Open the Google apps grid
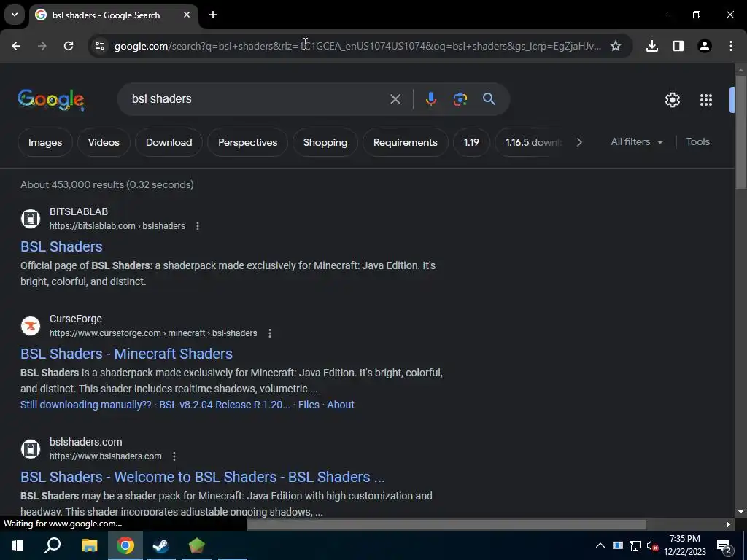This screenshot has height=560, width=747. (x=706, y=99)
